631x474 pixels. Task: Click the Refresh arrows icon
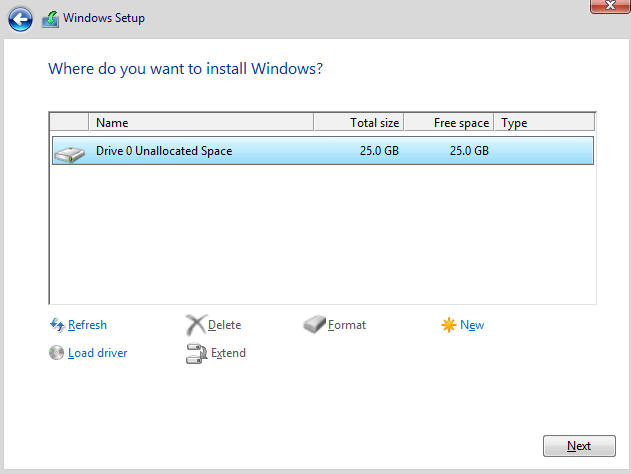click(x=57, y=325)
